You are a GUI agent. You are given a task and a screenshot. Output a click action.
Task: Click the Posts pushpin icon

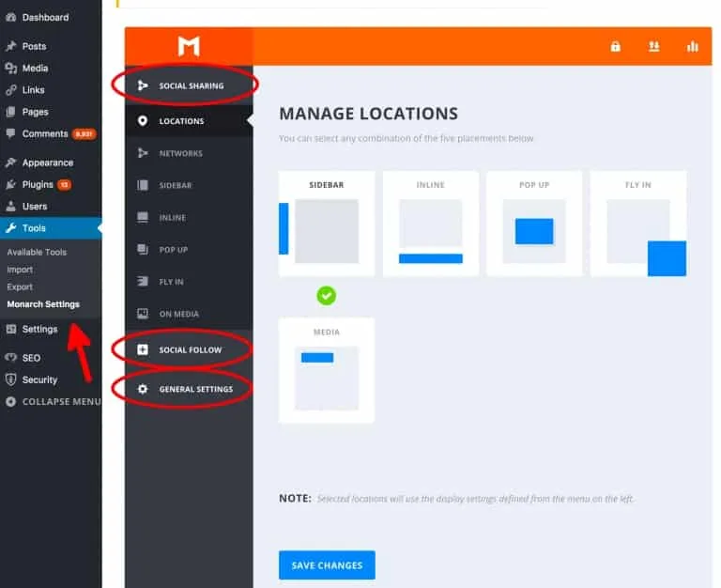point(11,46)
